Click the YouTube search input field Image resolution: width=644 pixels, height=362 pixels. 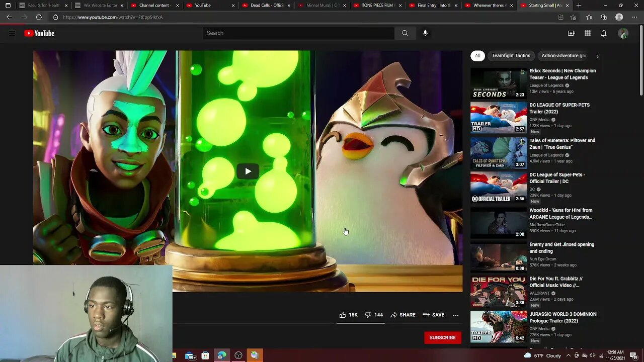point(299,33)
